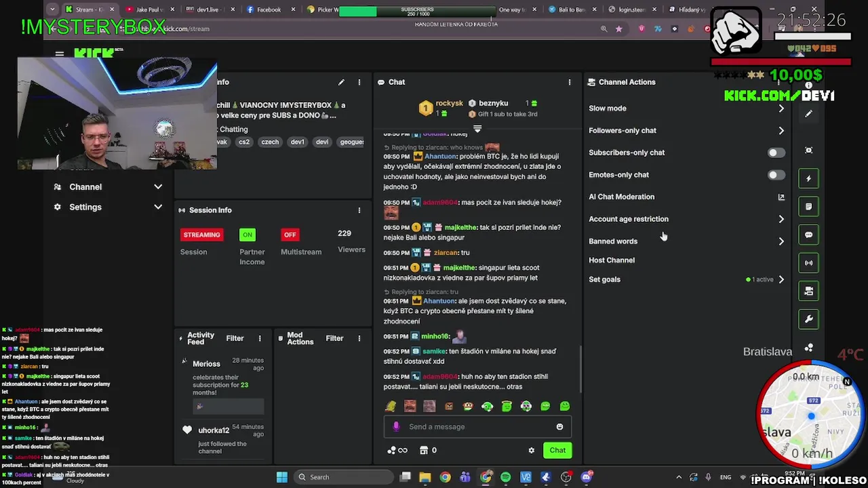Open Mod Actions three-dot options

pos(359,338)
